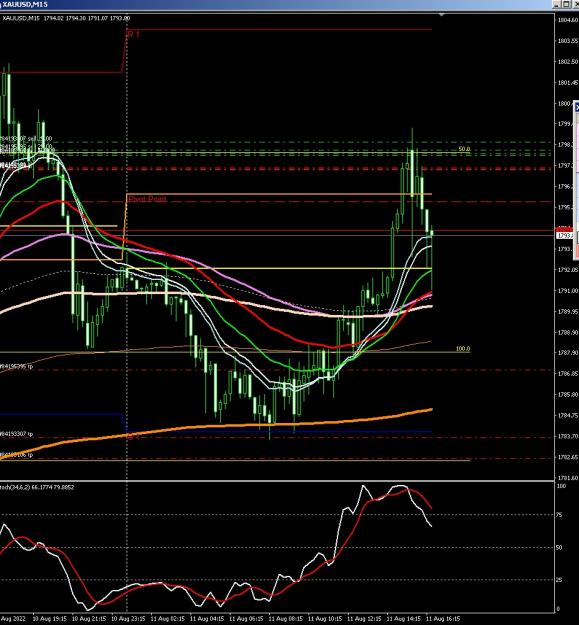The height and width of the screenshot is (625, 579).
Task: Select the Pivot Point level label
Action: click(x=147, y=199)
